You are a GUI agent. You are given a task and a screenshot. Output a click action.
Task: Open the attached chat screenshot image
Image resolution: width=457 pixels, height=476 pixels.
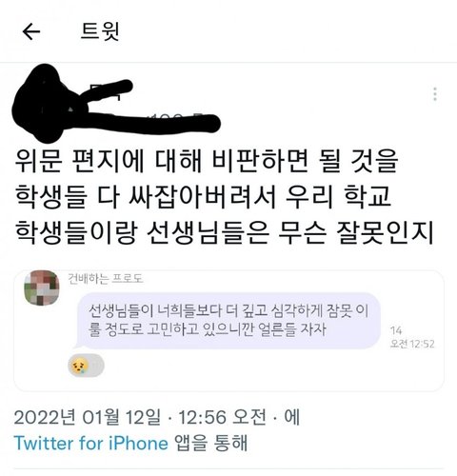(x=228, y=330)
